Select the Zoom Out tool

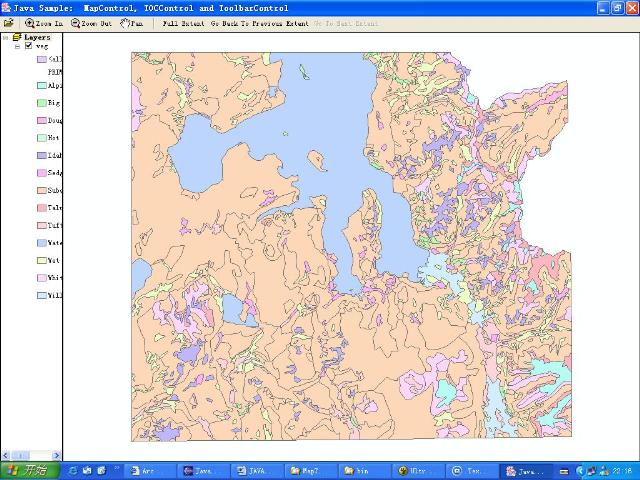91,23
